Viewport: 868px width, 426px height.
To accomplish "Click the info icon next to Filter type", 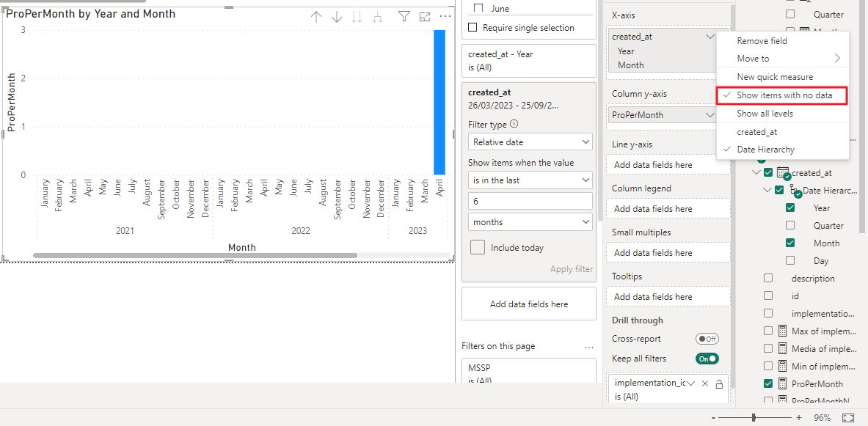I will tap(514, 124).
